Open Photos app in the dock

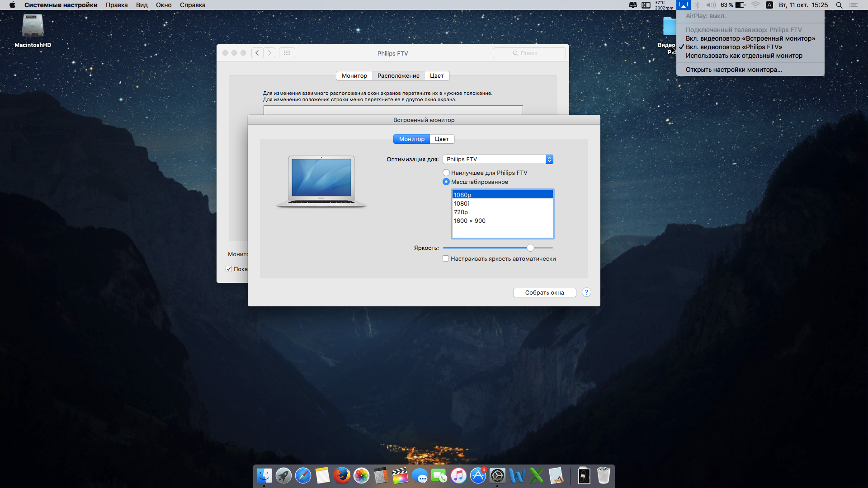pos(361,475)
